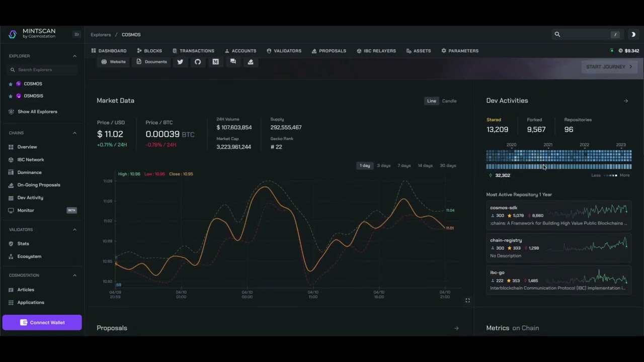Open the ibc-go repository card
This screenshot has height=362, width=644.
(x=558, y=280)
